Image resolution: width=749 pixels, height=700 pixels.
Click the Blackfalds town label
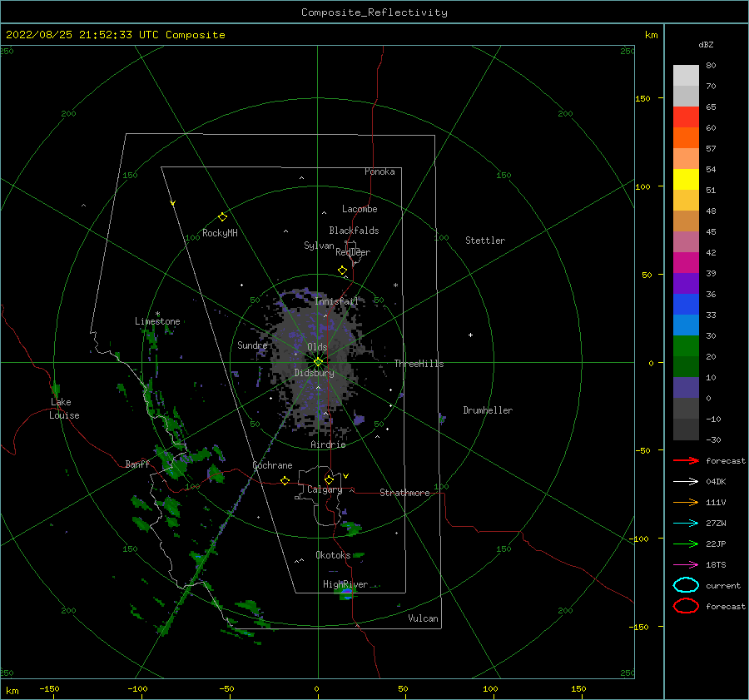tap(354, 231)
